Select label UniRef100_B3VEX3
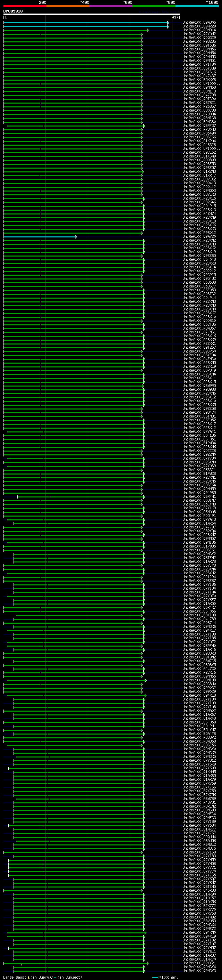The width and height of the screenshot is (222, 980). click(x=199, y=194)
